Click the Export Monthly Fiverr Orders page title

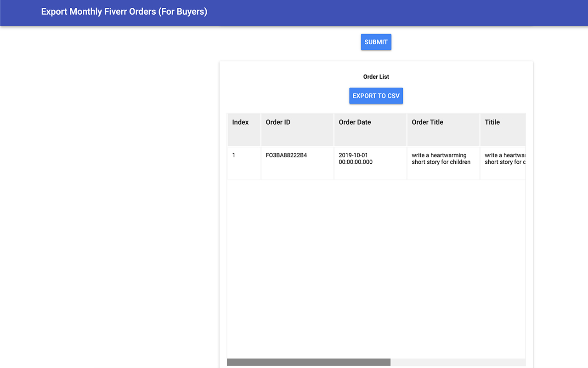click(124, 11)
